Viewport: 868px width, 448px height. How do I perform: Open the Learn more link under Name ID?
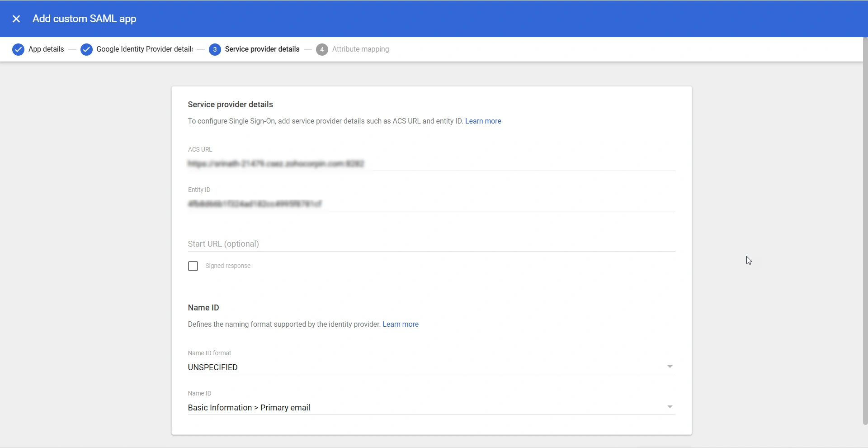click(400, 324)
